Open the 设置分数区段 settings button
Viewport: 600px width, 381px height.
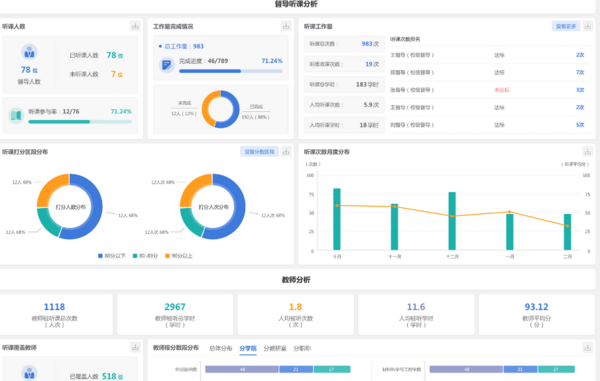pyautogui.click(x=259, y=151)
